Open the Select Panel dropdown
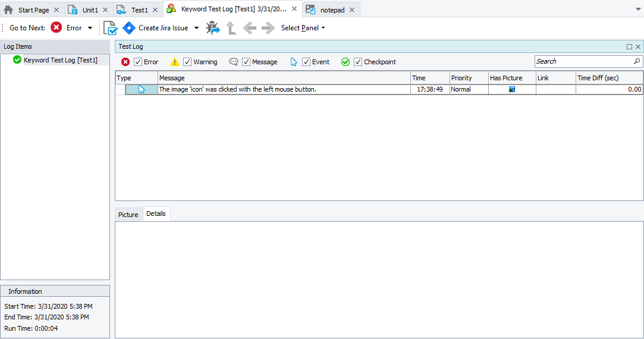Image resolution: width=644 pixels, height=339 pixels. pyautogui.click(x=303, y=28)
